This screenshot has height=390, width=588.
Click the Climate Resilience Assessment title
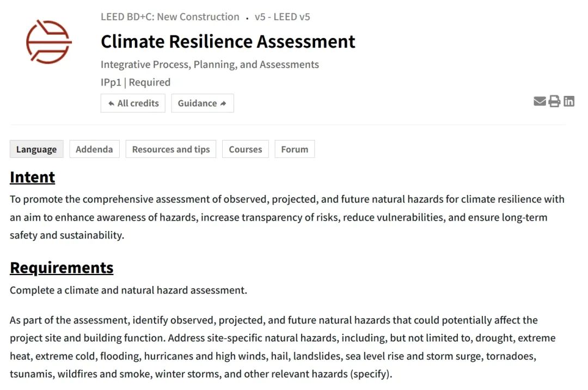coord(228,41)
